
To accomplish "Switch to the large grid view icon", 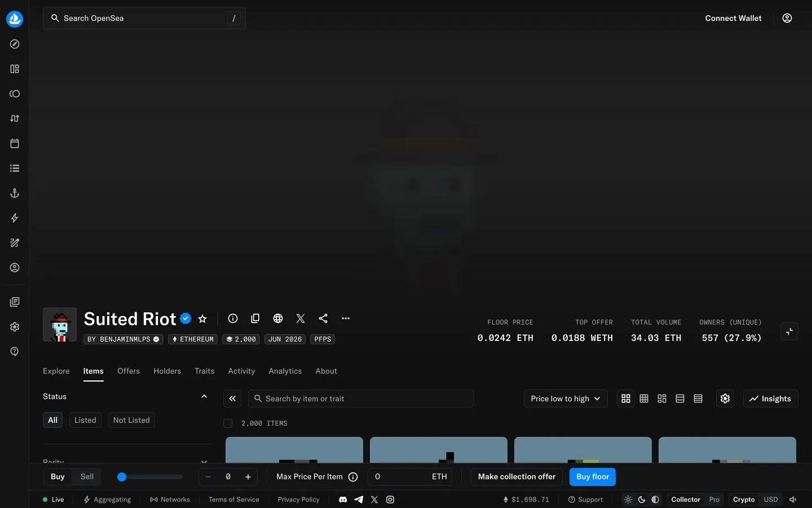I will point(626,398).
